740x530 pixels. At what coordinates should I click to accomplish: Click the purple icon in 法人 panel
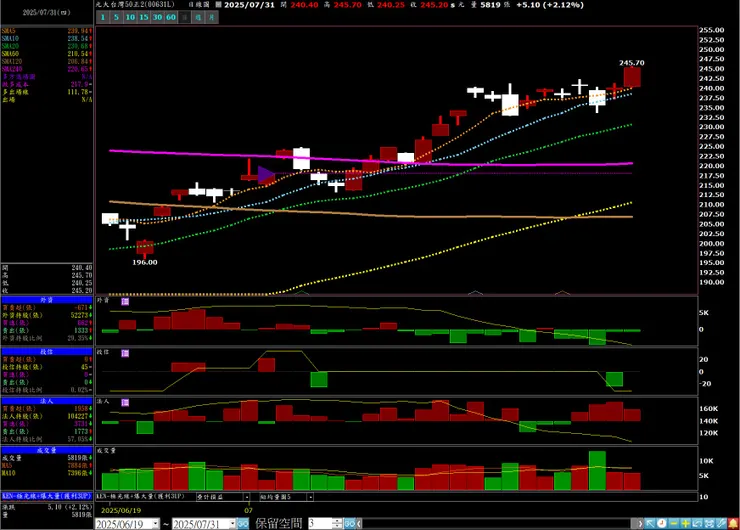(125, 403)
